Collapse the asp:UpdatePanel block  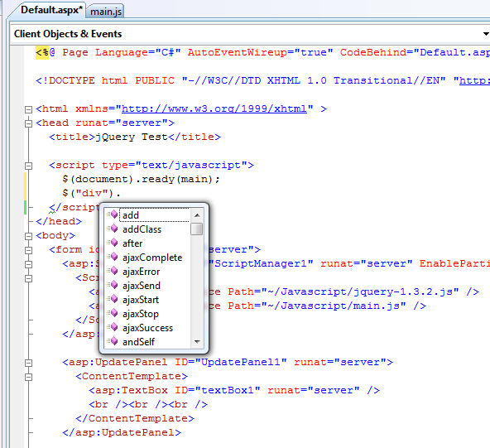(x=28, y=363)
